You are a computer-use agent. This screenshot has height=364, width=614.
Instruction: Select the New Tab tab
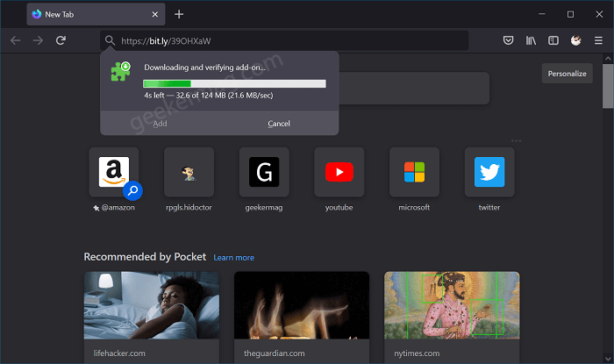click(x=96, y=15)
